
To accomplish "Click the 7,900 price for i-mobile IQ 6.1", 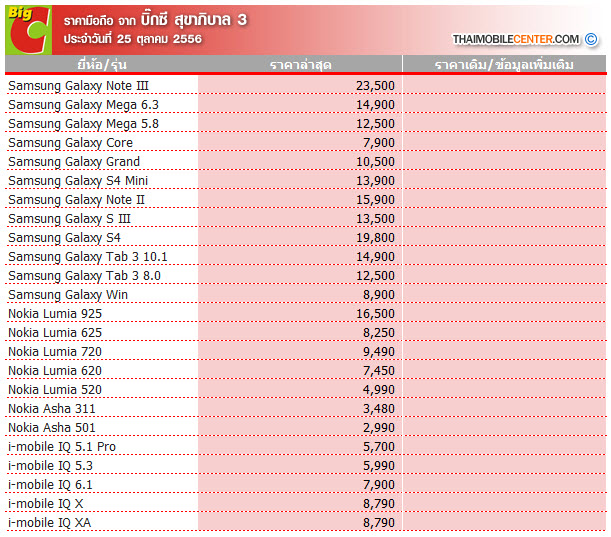I will point(379,485).
